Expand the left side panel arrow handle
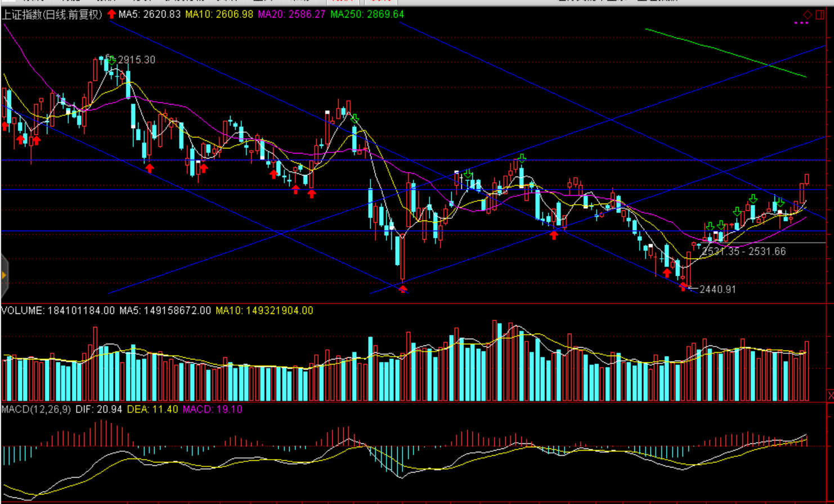 click(x=4, y=275)
